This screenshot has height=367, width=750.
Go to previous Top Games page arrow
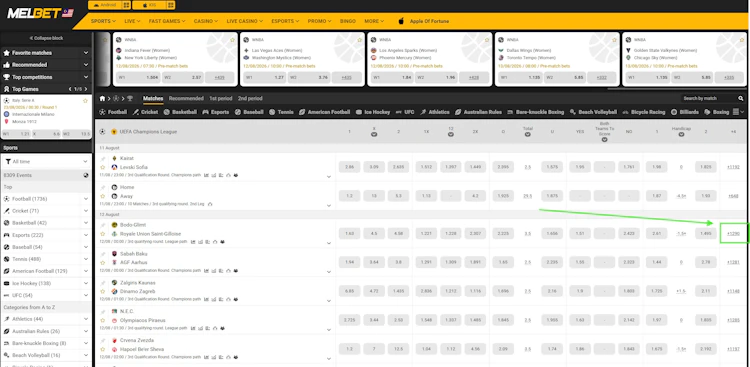pyautogui.click(x=70, y=89)
